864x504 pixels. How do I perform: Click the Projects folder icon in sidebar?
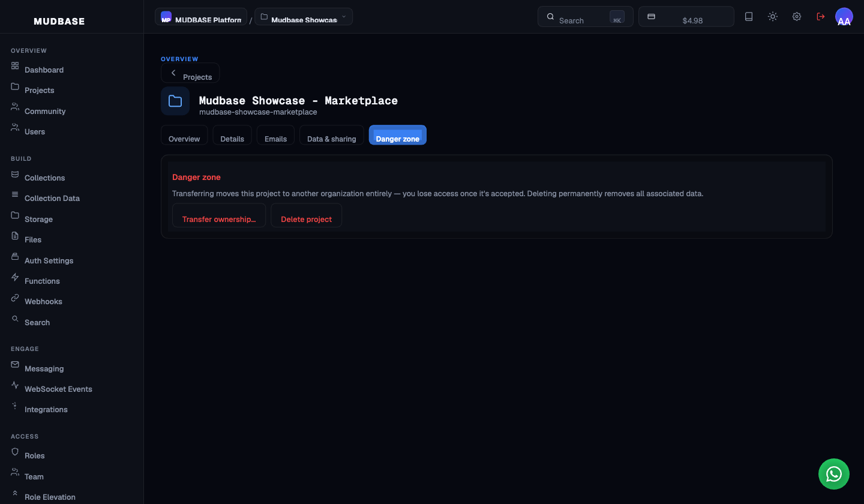pos(15,86)
